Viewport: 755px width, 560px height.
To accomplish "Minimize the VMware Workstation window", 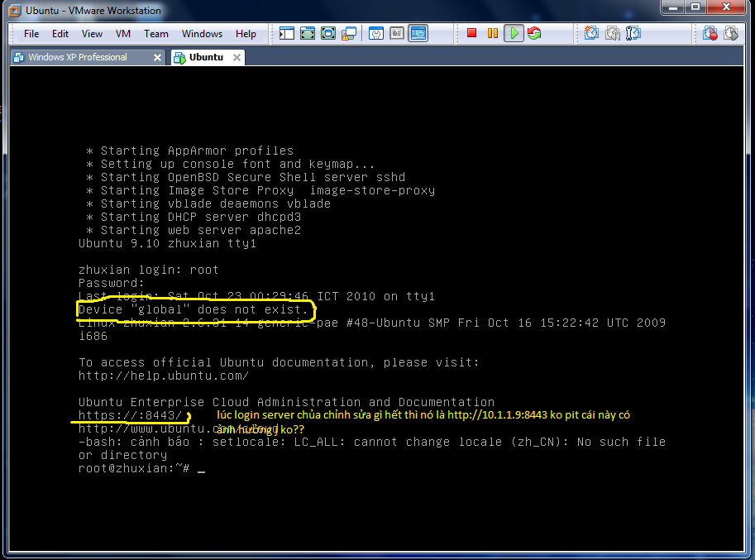I will [x=673, y=7].
